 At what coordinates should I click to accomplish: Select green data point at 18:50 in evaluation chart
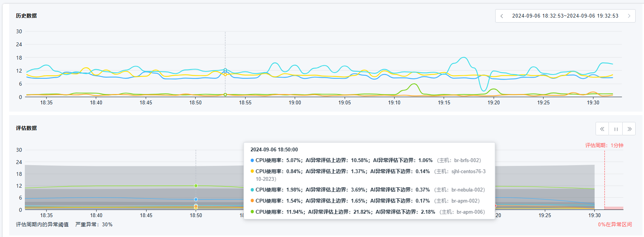tap(196, 186)
